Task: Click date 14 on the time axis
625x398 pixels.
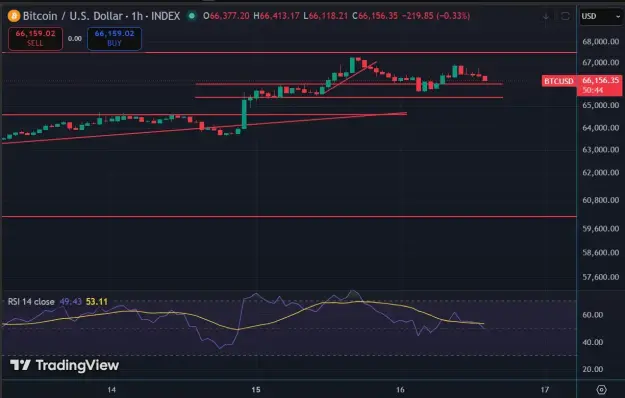Action: (112, 390)
